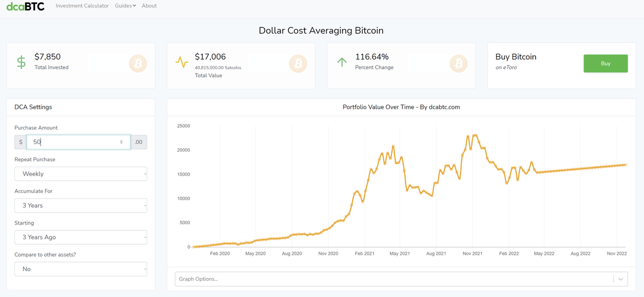Open the Accumulate For 3 Years dropdown
Screen dimensions: 644x297
click(80, 206)
